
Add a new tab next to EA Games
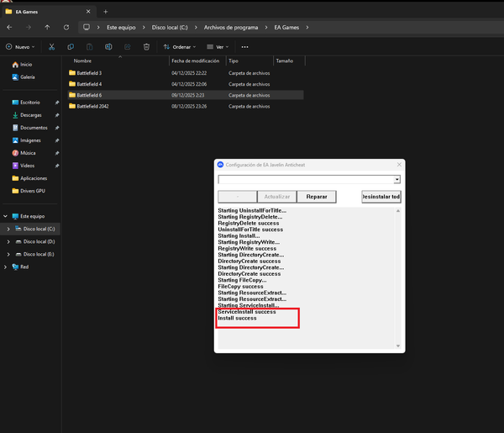[105, 12]
